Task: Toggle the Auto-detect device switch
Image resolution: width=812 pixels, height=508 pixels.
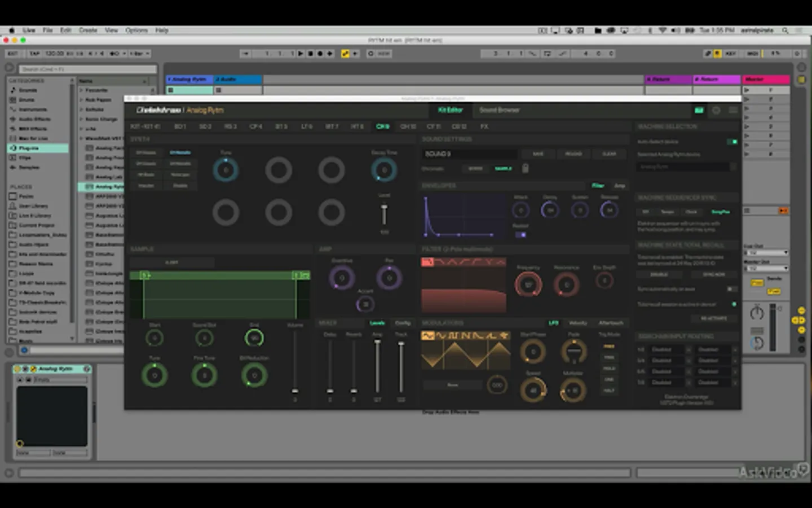Action: click(x=732, y=142)
